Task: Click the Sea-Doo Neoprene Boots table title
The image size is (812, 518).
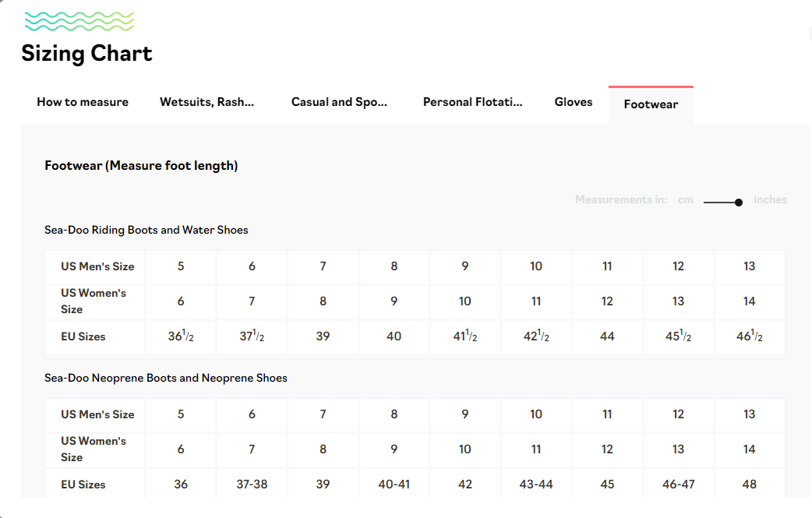Action: coord(166,379)
